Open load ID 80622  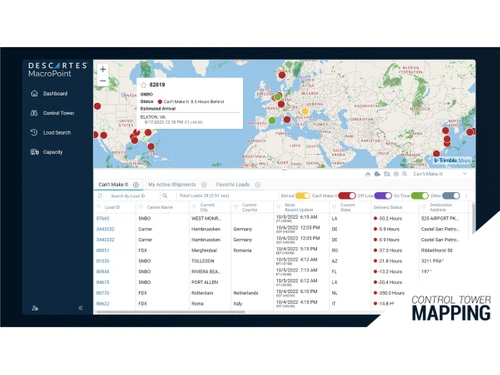point(103,304)
